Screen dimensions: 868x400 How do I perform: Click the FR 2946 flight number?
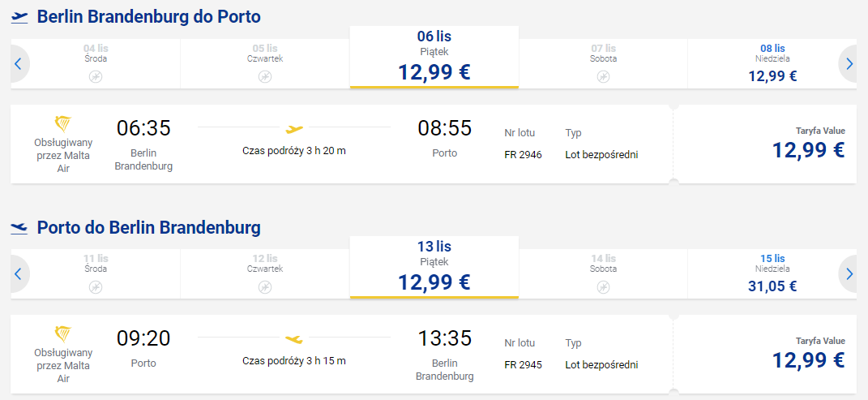click(x=523, y=155)
